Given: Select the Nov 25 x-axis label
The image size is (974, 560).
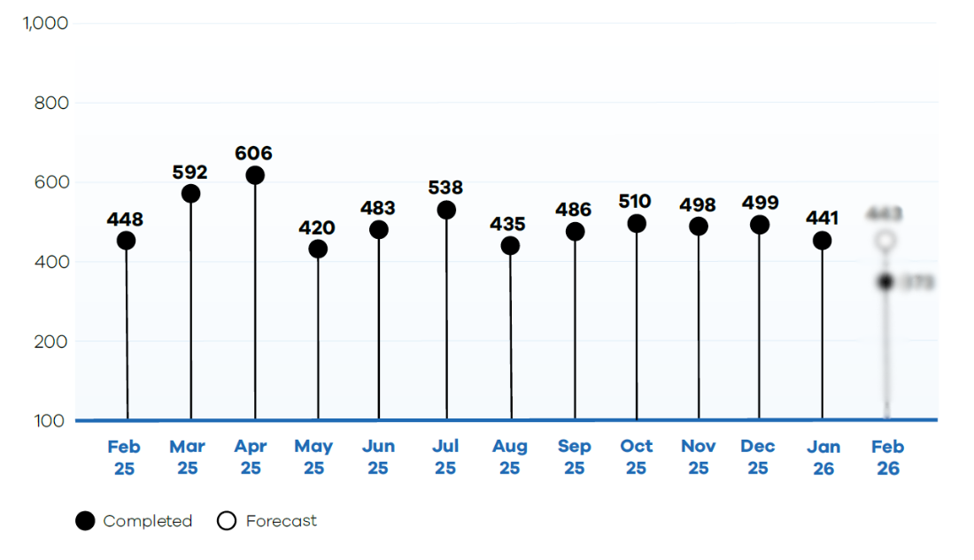Looking at the screenshot, I should click(x=699, y=457).
